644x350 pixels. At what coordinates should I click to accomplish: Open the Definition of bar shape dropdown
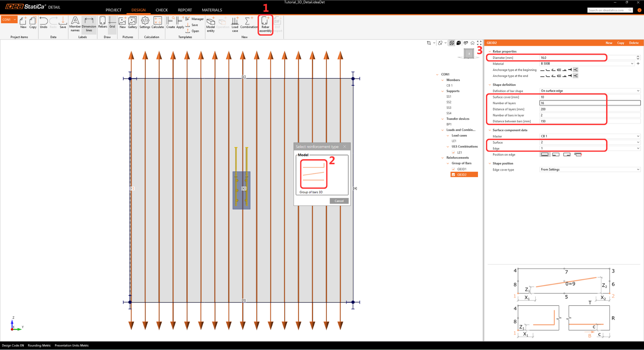click(x=590, y=91)
